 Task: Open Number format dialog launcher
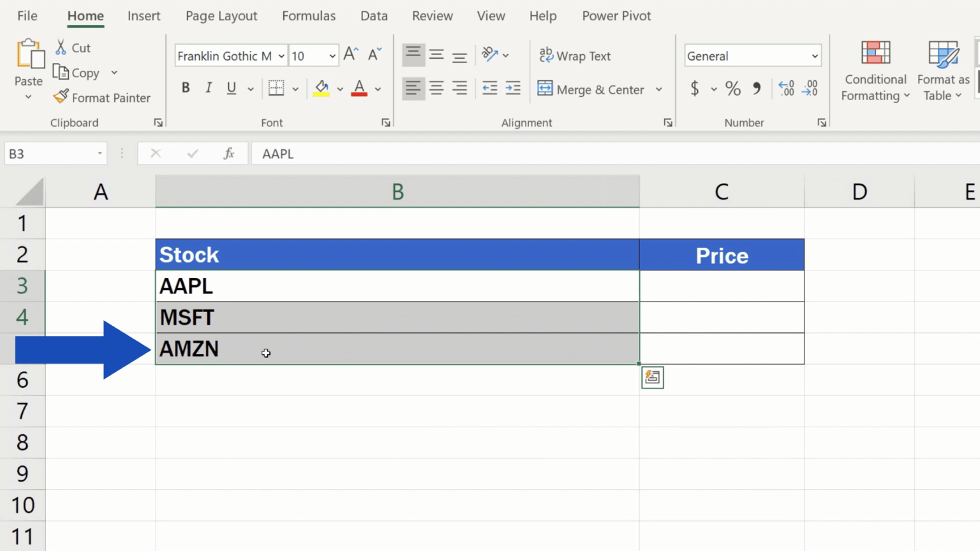(822, 122)
